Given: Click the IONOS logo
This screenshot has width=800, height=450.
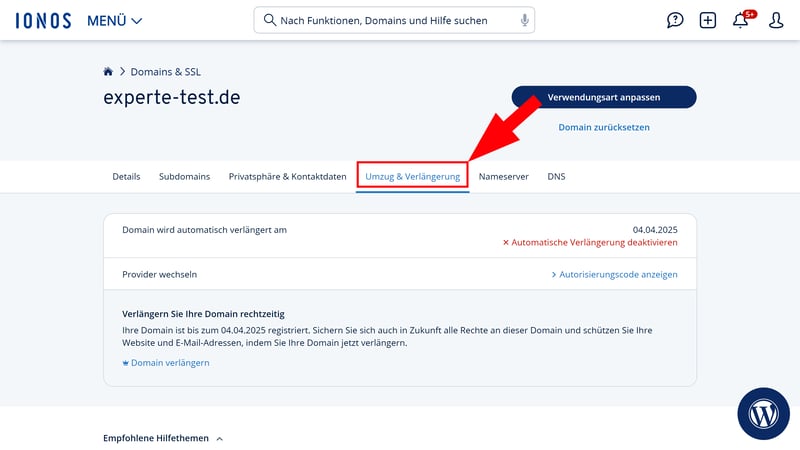Looking at the screenshot, I should coord(42,20).
